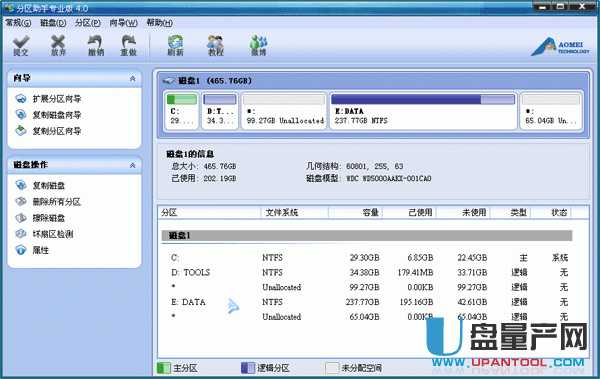This screenshot has width=600, height=379.
Task: Open the 微博 toolbar icon
Action: point(259,46)
